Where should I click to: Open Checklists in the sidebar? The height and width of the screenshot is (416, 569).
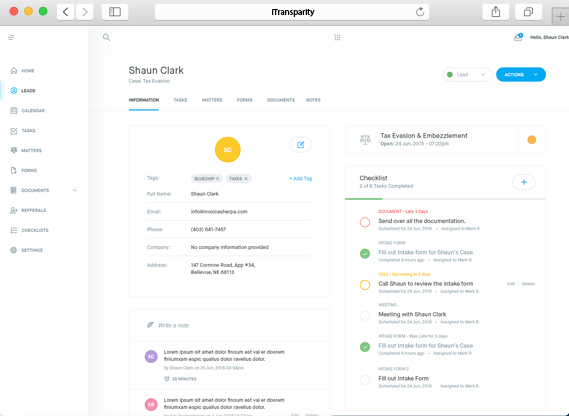tap(29, 231)
